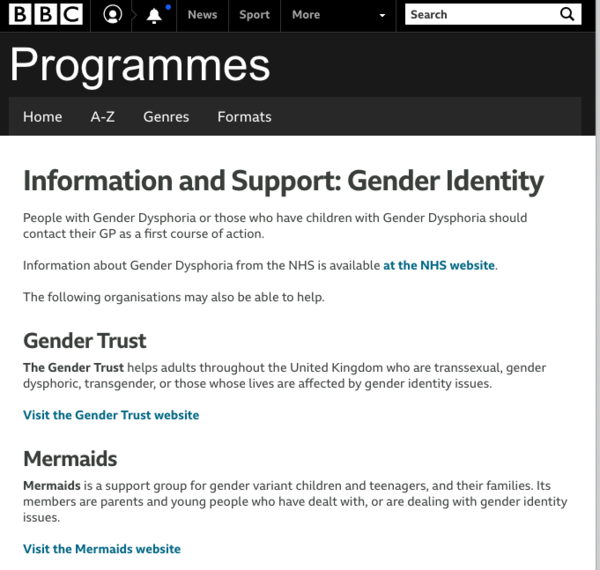Screen dimensions: 600x570
Task: Select the Home tab under Programmes
Action: [x=42, y=117]
